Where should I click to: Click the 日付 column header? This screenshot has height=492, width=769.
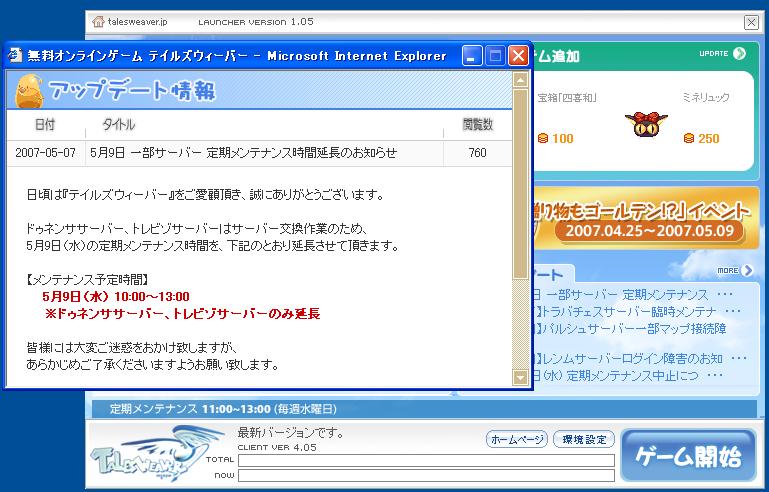click(x=45, y=125)
